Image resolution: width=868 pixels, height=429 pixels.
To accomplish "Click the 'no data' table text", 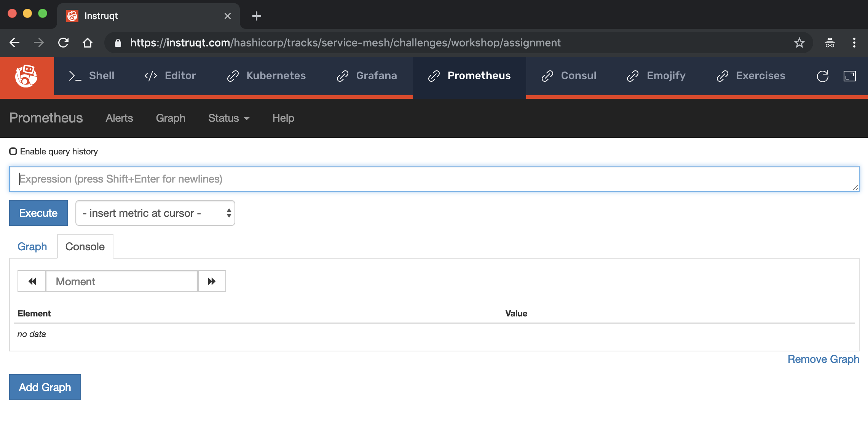I will pos(32,334).
